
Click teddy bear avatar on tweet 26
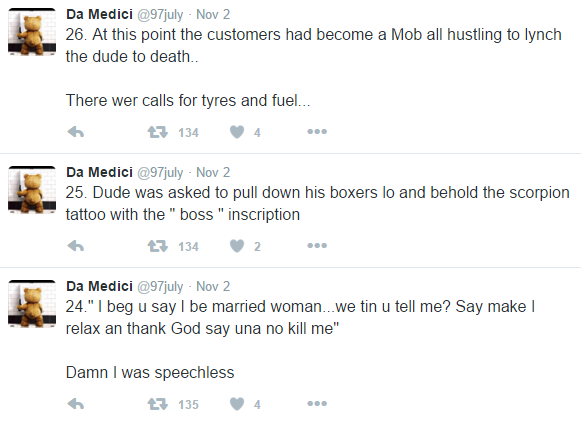pos(32,32)
